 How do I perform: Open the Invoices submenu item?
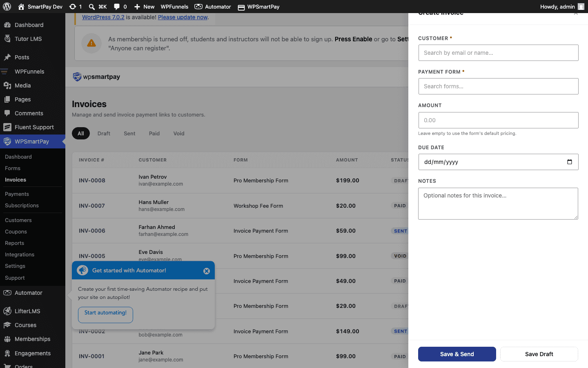16,180
